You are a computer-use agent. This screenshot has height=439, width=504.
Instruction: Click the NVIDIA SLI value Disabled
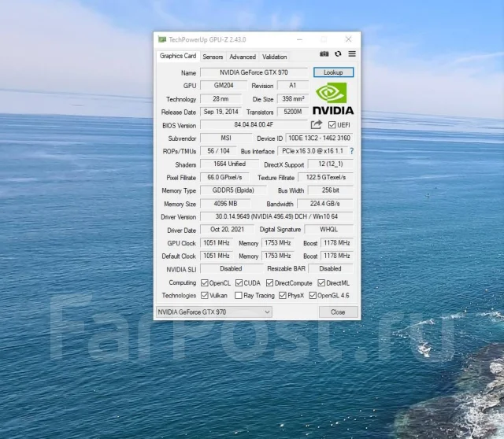click(231, 268)
